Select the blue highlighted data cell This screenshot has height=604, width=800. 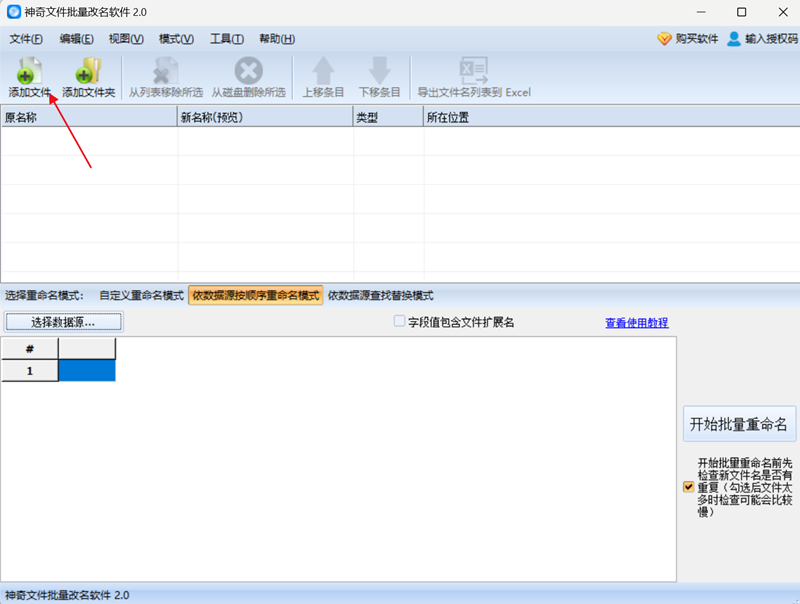point(87,371)
